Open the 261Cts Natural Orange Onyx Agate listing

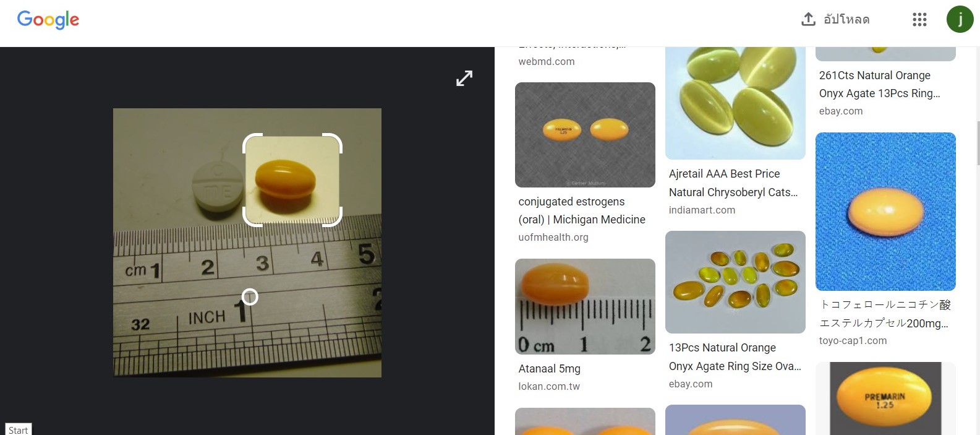(x=879, y=84)
